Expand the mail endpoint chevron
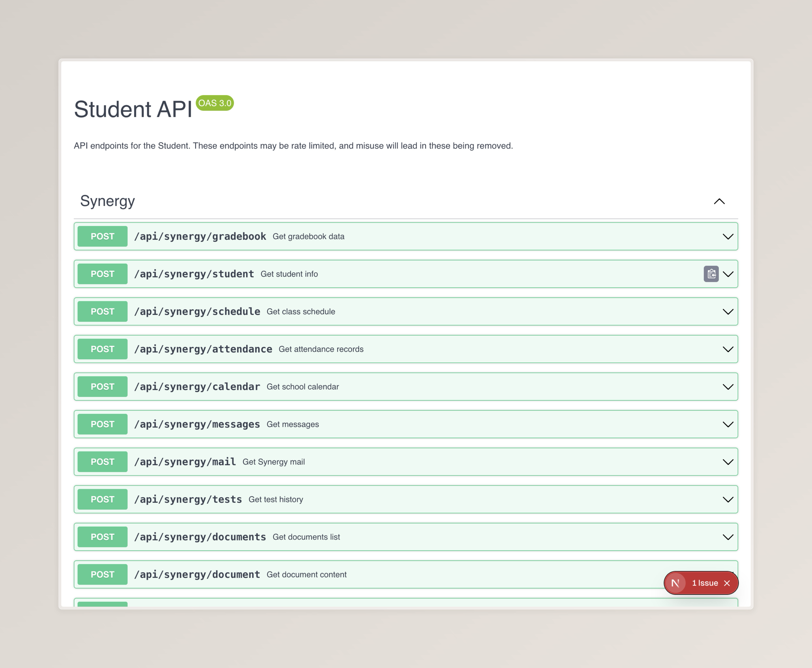 click(728, 462)
